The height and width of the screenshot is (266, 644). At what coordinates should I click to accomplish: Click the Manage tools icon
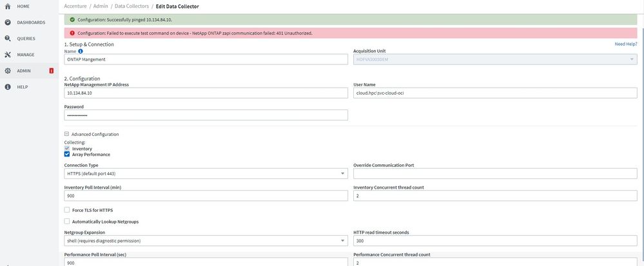click(x=7, y=55)
